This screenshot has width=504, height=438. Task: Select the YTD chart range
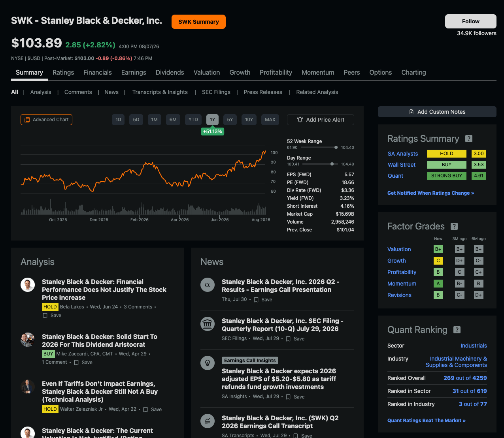(193, 120)
